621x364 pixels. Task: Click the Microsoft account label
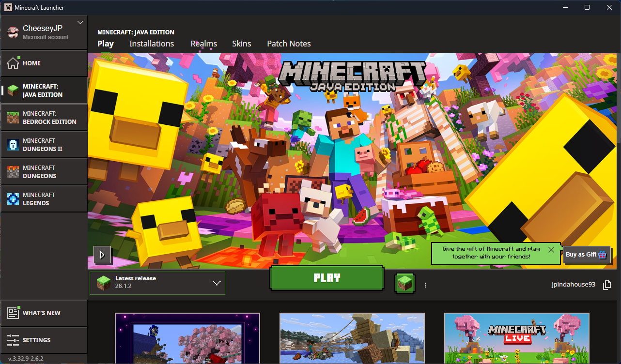click(x=46, y=37)
